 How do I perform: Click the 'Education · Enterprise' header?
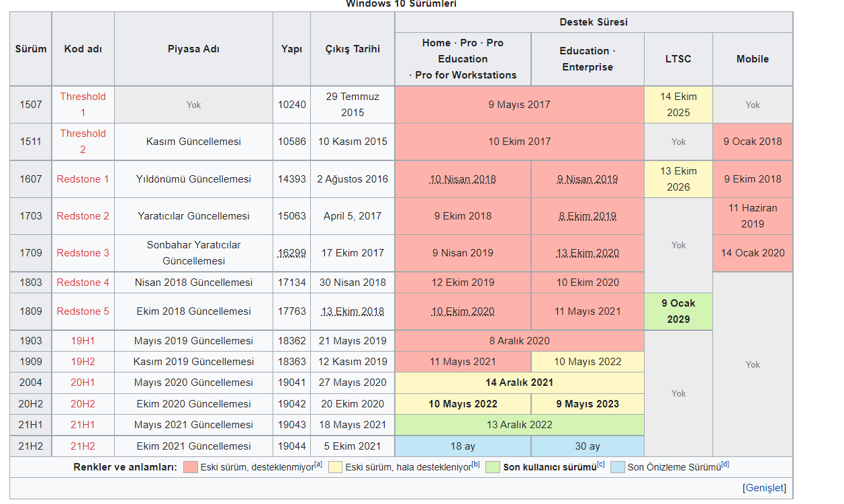coord(588,59)
